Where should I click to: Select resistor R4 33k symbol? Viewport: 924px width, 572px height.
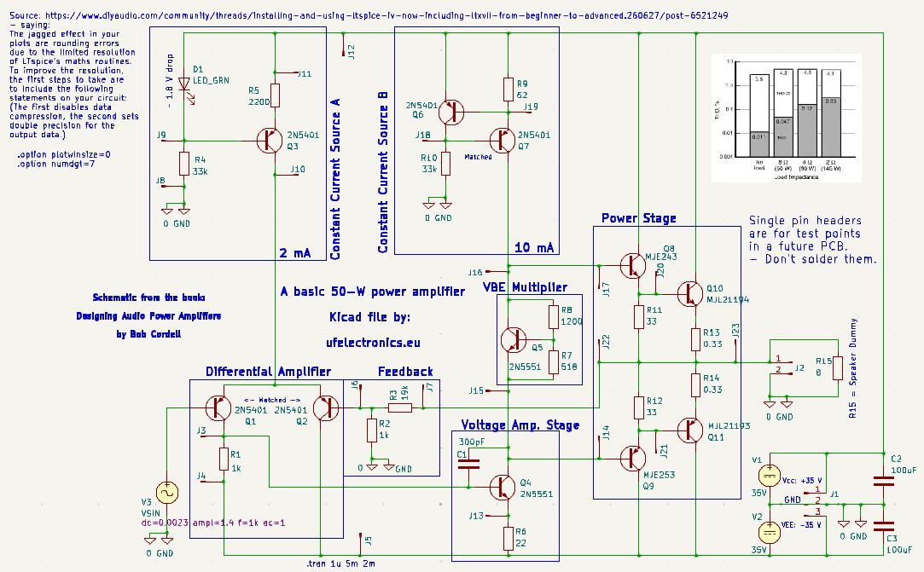coord(184,164)
